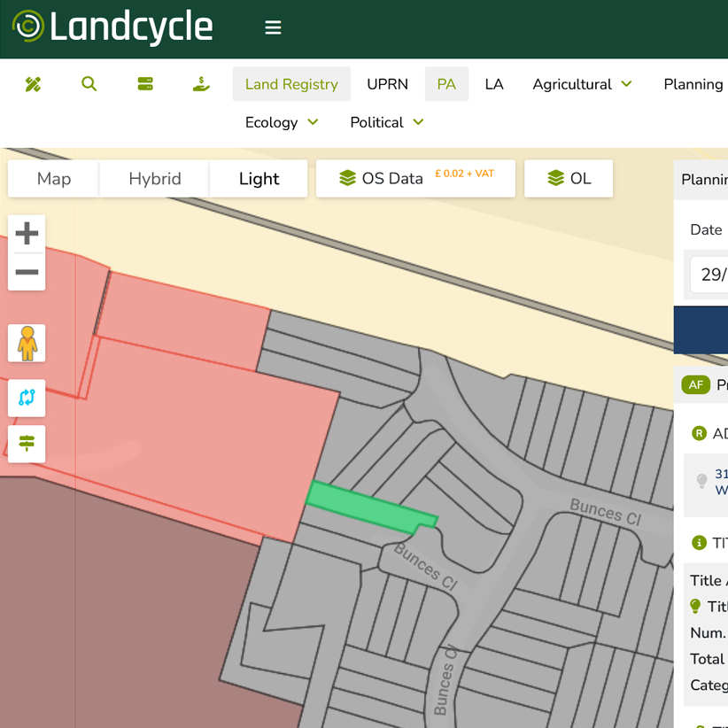Screen dimensions: 728x728
Task: Toggle the Land Registry layer
Action: (291, 84)
